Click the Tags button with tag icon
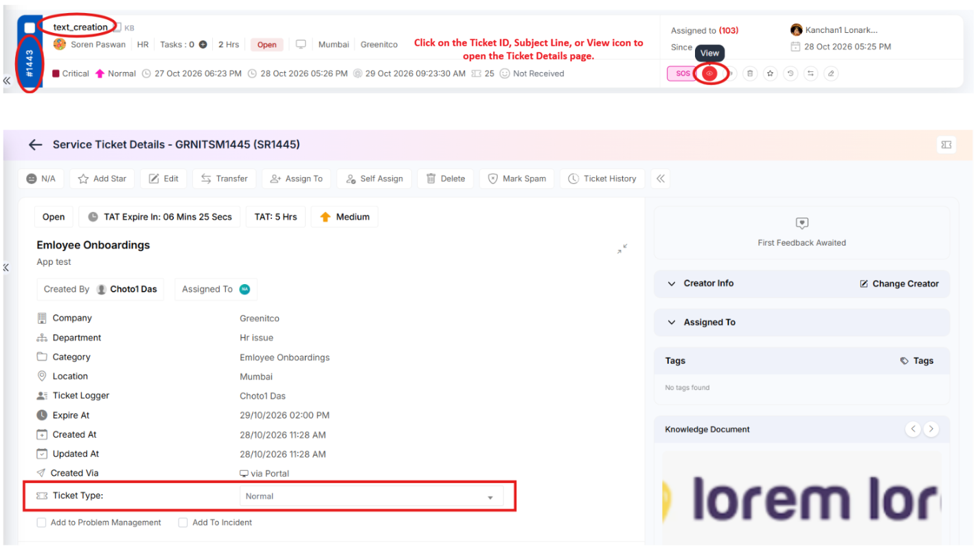The width and height of the screenshot is (980, 549). point(917,361)
